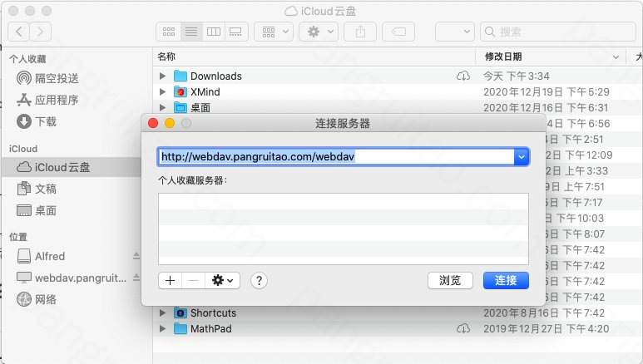Expand the XMind folder row

point(162,91)
